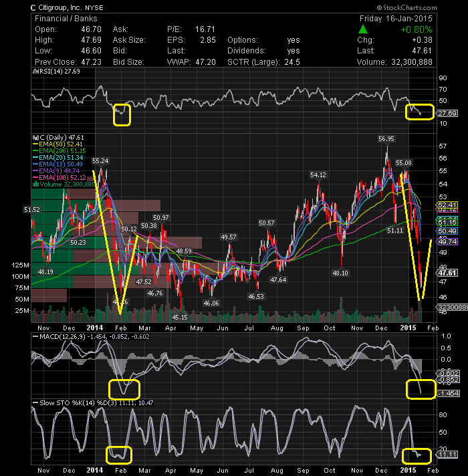The image size is (468, 476).
Task: Select the Low value 46.60
Action: [x=91, y=51]
